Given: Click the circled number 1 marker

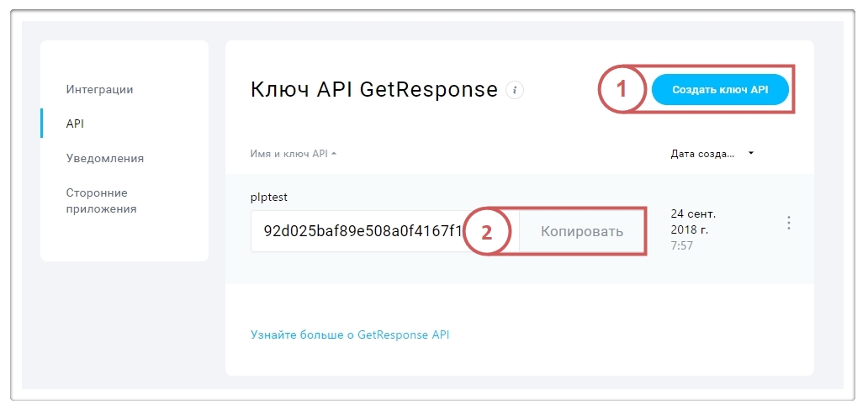Looking at the screenshot, I should (x=622, y=89).
